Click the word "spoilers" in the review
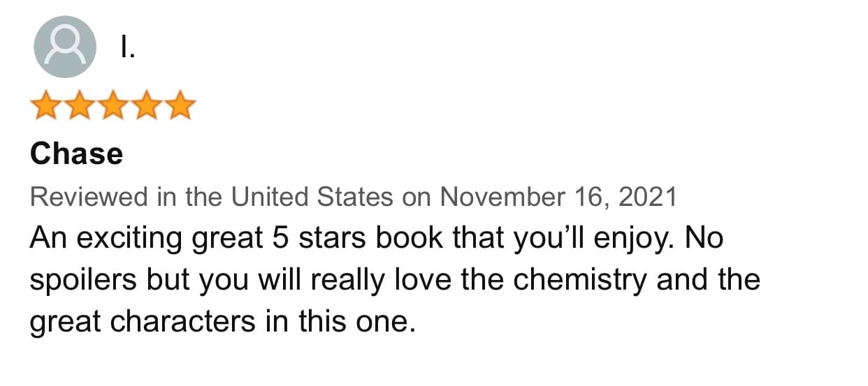Screen dimensions: 868x386 tap(82, 281)
